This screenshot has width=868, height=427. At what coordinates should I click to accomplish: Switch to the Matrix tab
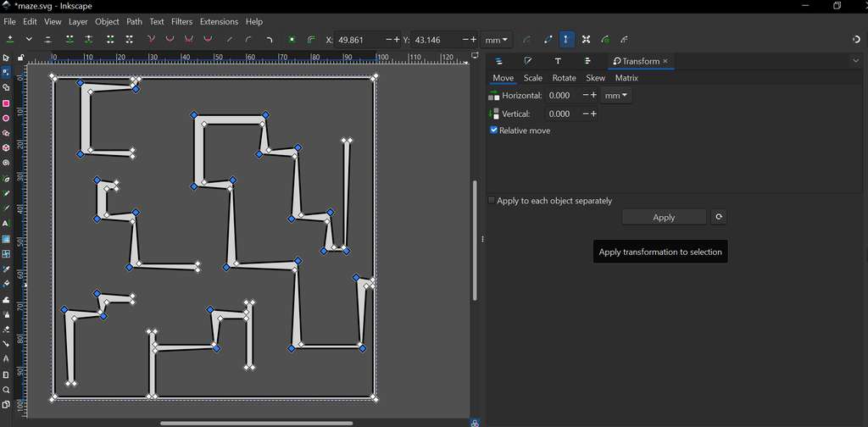point(626,78)
